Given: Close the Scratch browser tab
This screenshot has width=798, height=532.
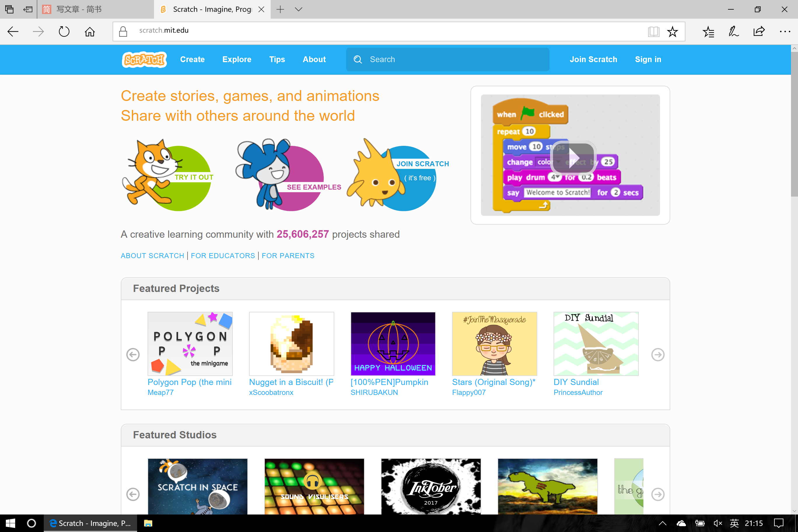Looking at the screenshot, I should [x=261, y=10].
